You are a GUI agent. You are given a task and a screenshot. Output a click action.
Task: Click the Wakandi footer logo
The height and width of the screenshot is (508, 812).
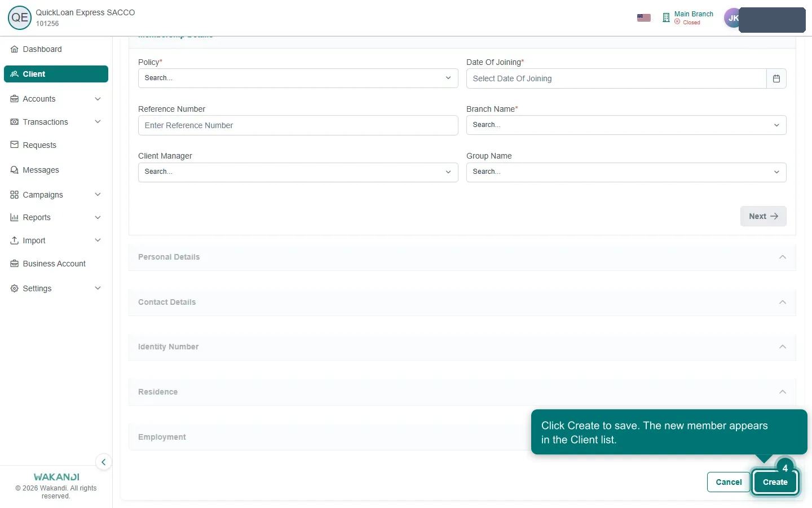(x=56, y=477)
